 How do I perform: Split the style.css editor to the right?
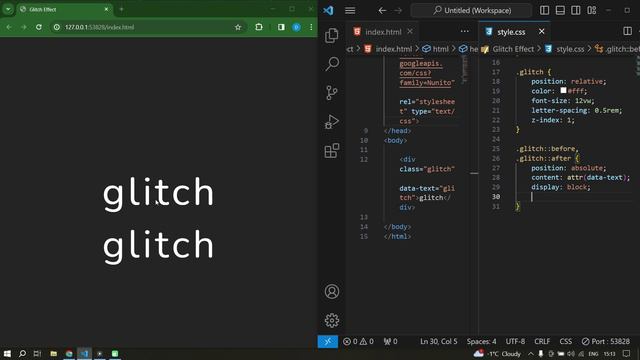pyautogui.click(x=627, y=31)
